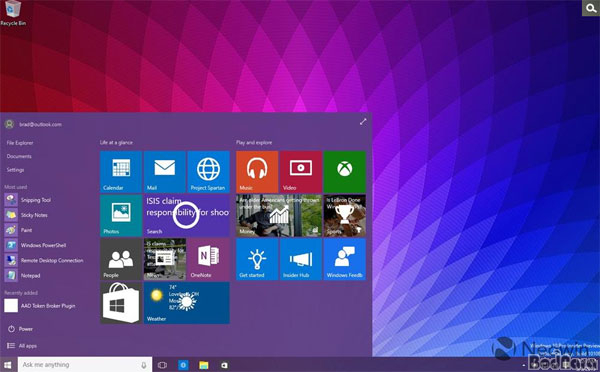
Task: Open the Get started tile
Action: click(257, 259)
